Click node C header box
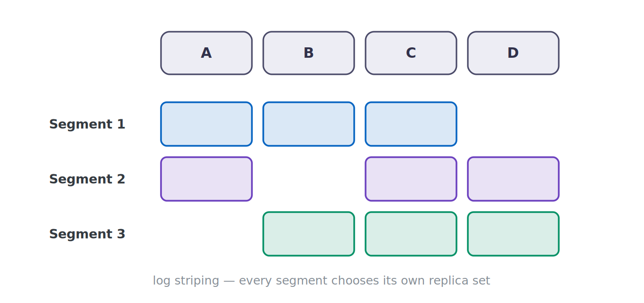 click(x=411, y=53)
